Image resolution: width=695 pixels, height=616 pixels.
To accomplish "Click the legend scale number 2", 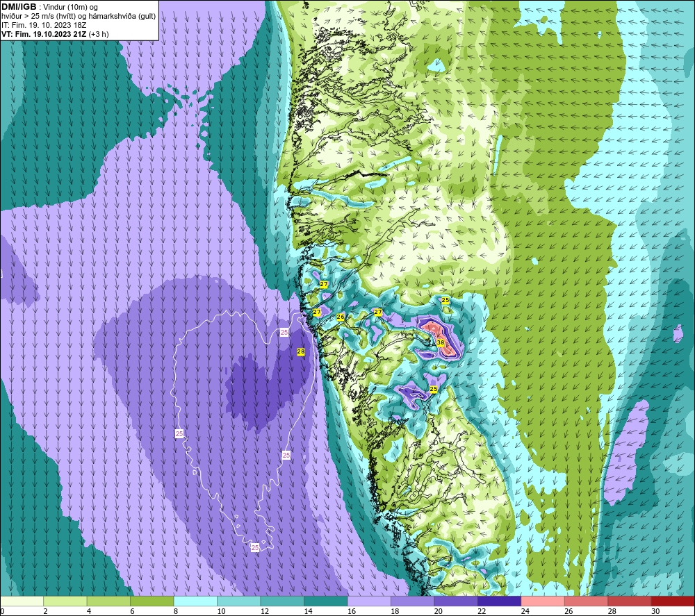I will point(46,611).
